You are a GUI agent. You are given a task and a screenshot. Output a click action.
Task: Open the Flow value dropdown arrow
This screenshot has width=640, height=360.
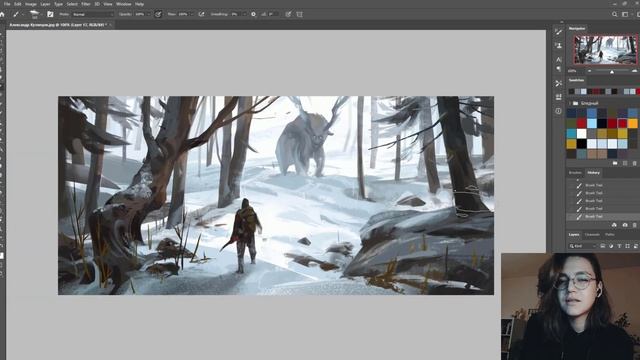192,14
